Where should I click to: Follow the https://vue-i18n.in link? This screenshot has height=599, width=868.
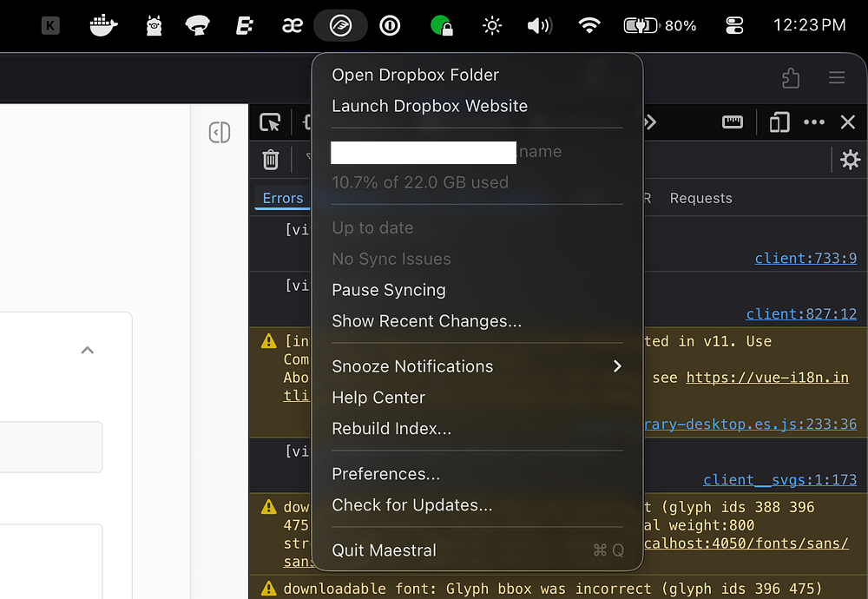[767, 378]
